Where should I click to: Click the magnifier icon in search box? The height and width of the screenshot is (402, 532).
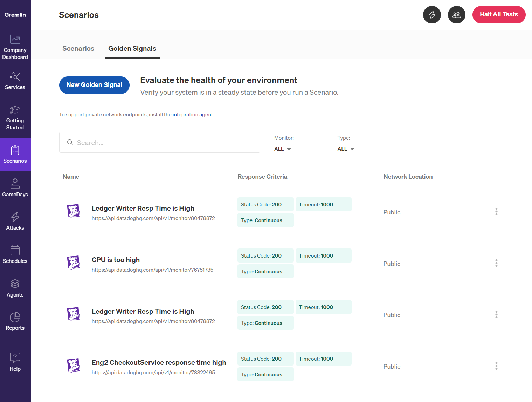[x=70, y=142]
